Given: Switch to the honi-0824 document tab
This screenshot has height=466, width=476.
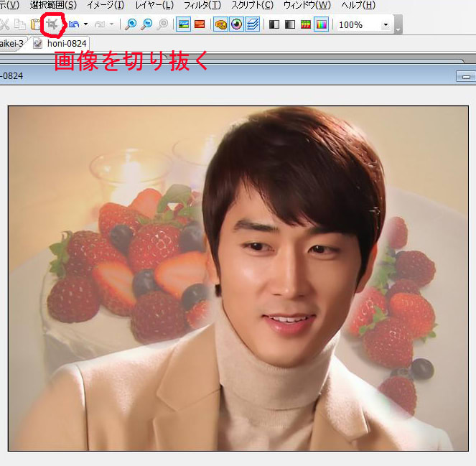Looking at the screenshot, I should click(x=66, y=43).
